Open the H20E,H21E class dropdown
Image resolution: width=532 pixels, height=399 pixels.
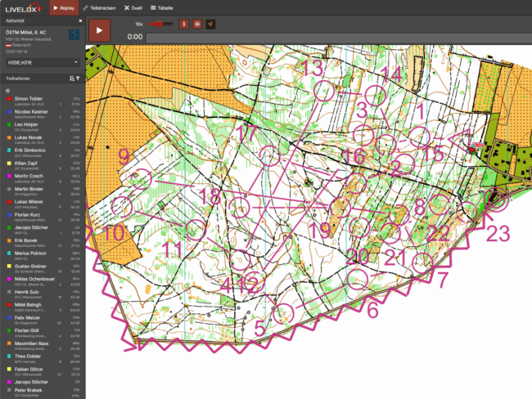pyautogui.click(x=43, y=61)
